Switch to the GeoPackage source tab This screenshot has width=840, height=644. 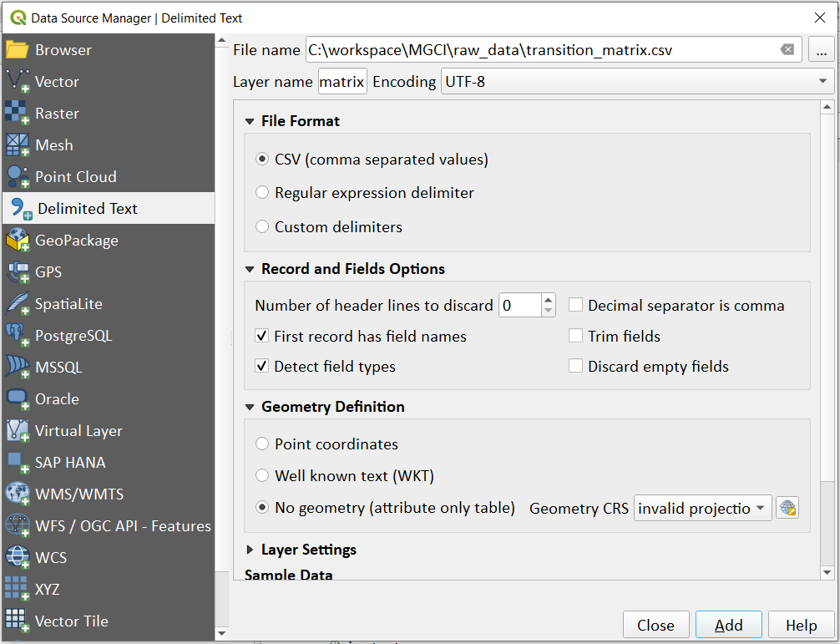[x=109, y=240]
